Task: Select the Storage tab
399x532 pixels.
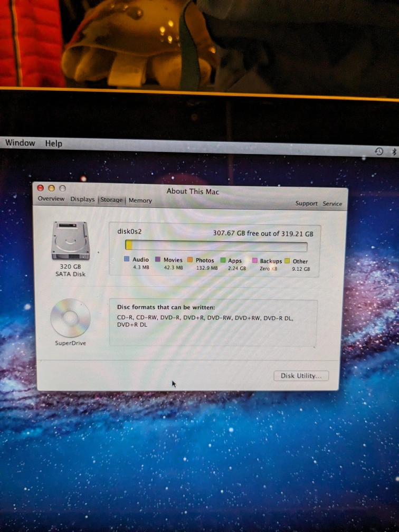Action: pyautogui.click(x=111, y=200)
